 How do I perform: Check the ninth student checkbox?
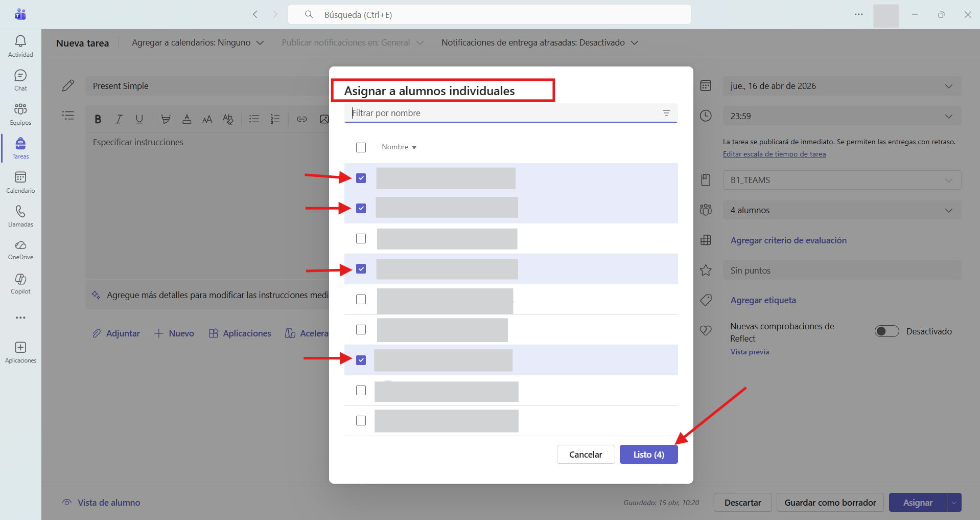(x=361, y=421)
